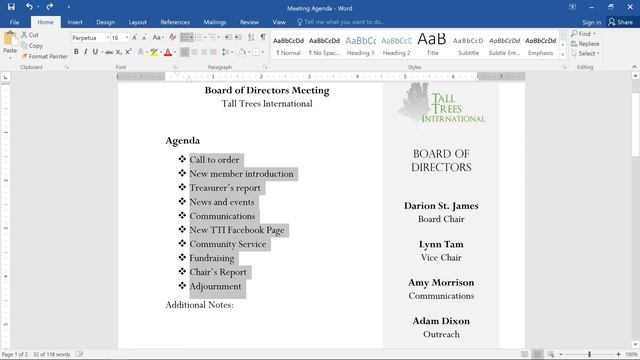Toggle Bold formatting
640x360 pixels.
click(76, 52)
